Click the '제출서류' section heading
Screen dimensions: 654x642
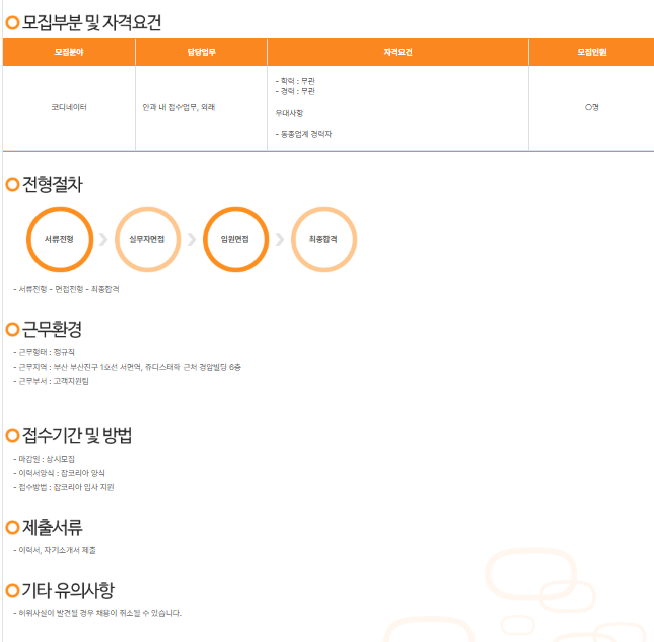pos(52,528)
